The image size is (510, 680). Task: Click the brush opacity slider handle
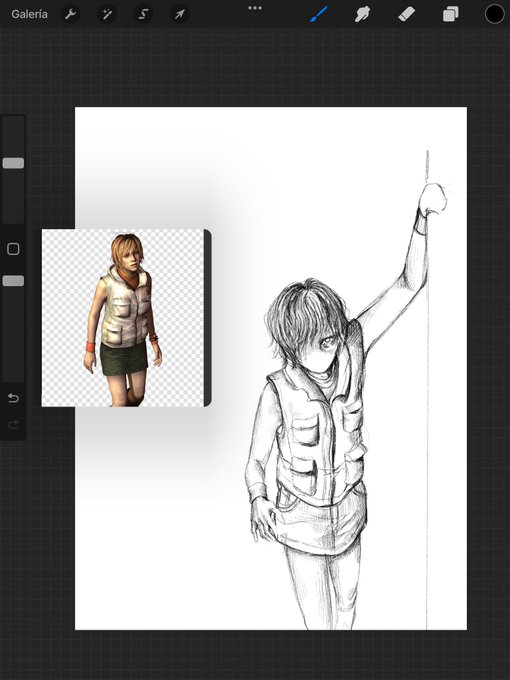pos(13,281)
